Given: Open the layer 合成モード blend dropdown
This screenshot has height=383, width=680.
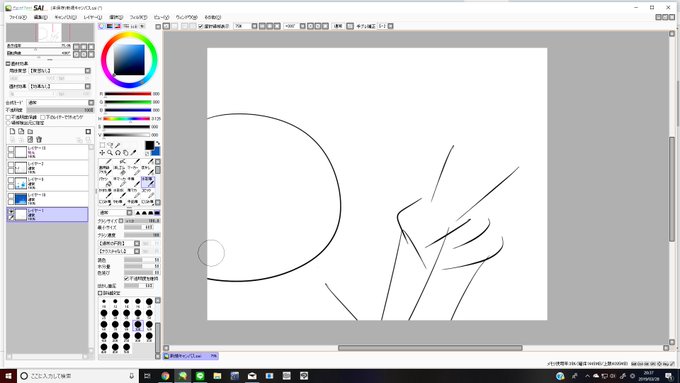Looking at the screenshot, I should [x=91, y=103].
